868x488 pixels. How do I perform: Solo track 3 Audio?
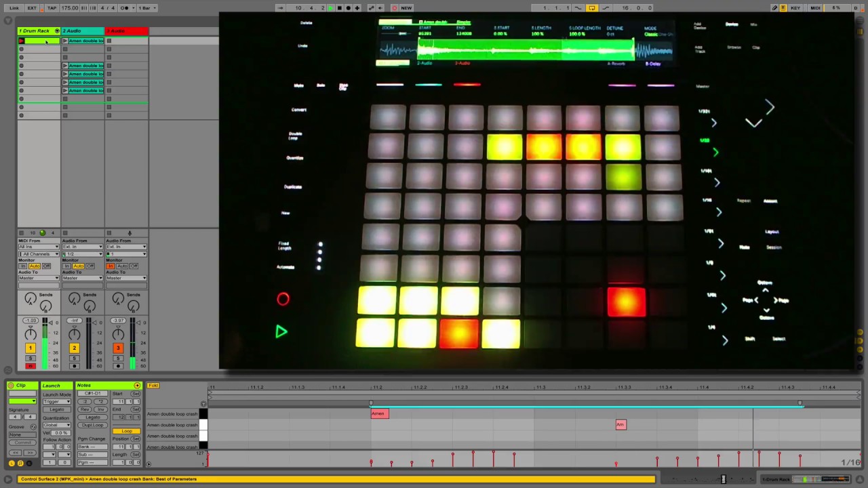click(x=118, y=358)
